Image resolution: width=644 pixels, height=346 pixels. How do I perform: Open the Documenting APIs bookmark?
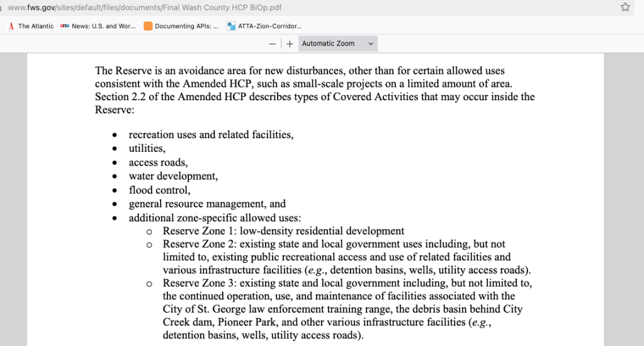point(181,26)
